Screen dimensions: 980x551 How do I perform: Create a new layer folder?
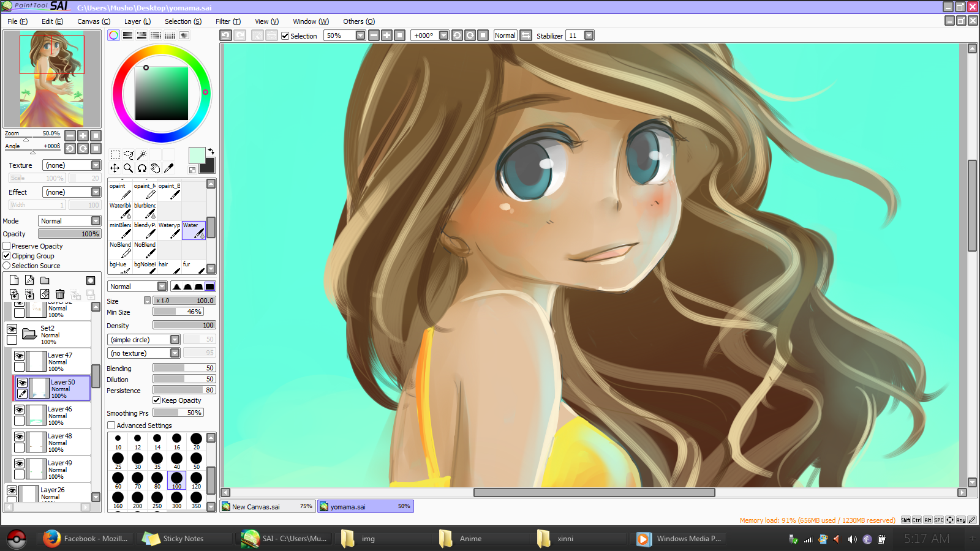point(45,280)
